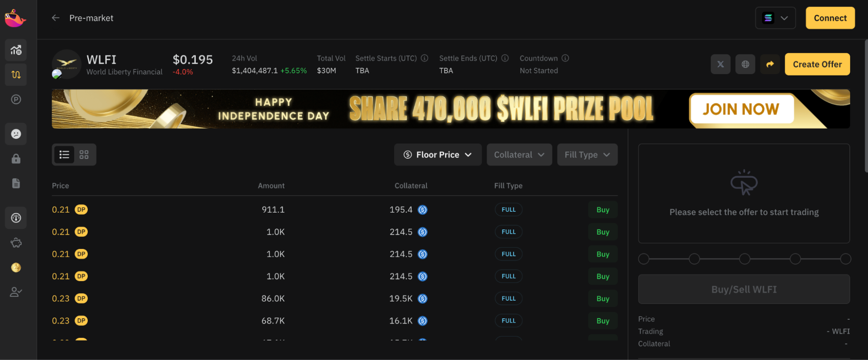Buy the 68.7K amount offer at 0.23
Image resolution: width=868 pixels, height=360 pixels.
(603, 321)
